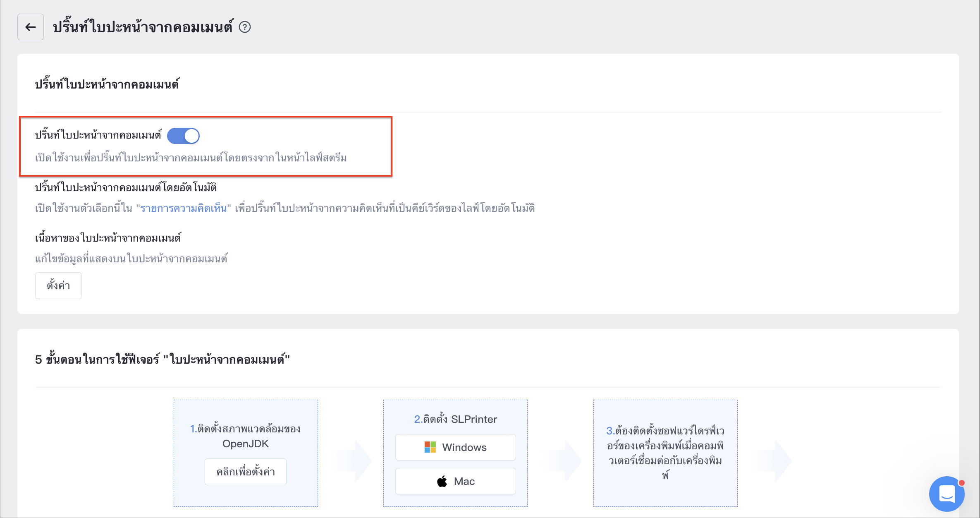
Task: Open the chat support bubble icon
Action: 947,494
